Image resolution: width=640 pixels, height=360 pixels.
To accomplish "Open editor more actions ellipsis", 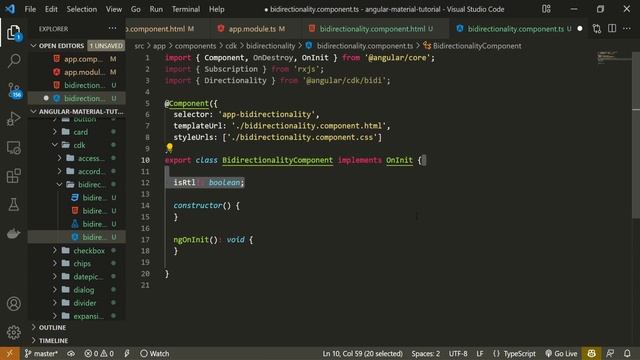I will click(627, 29).
